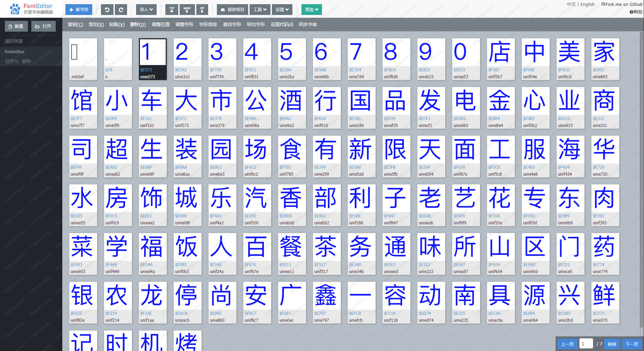Redo the last action
The width and height of the screenshot is (644, 351).
(121, 9)
